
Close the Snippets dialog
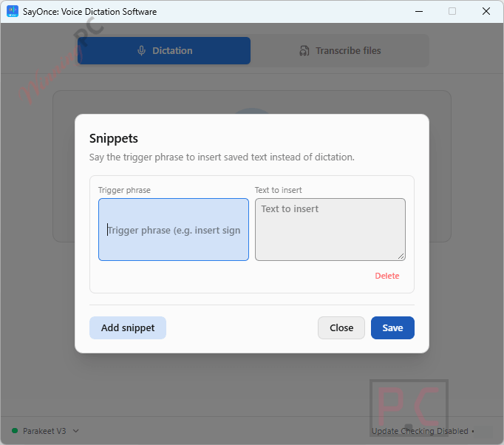(x=341, y=327)
